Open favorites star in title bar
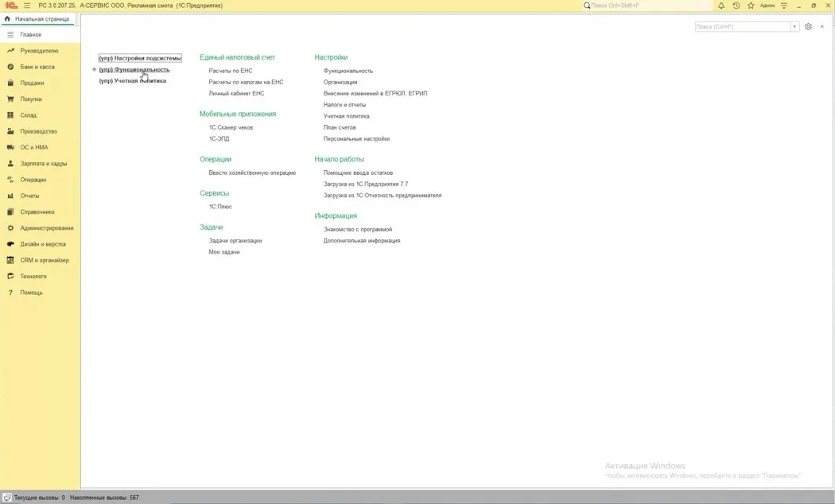Screen dimensions: 835x504 pos(751,6)
